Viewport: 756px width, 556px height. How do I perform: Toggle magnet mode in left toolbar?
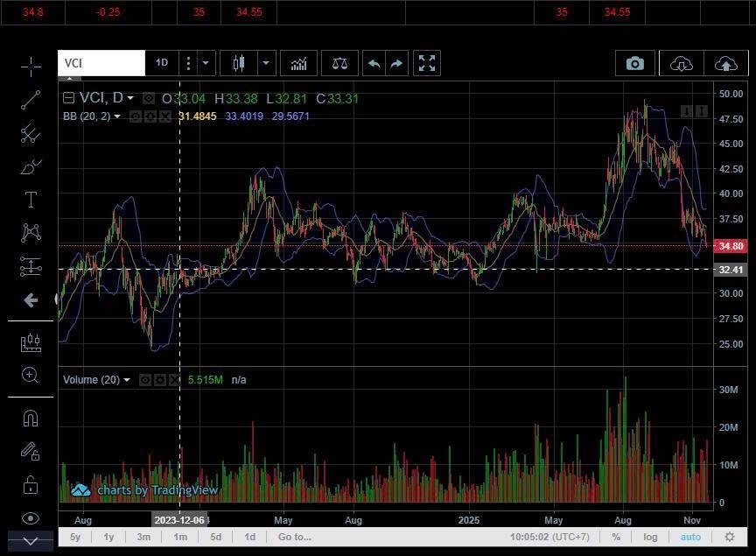(x=31, y=418)
